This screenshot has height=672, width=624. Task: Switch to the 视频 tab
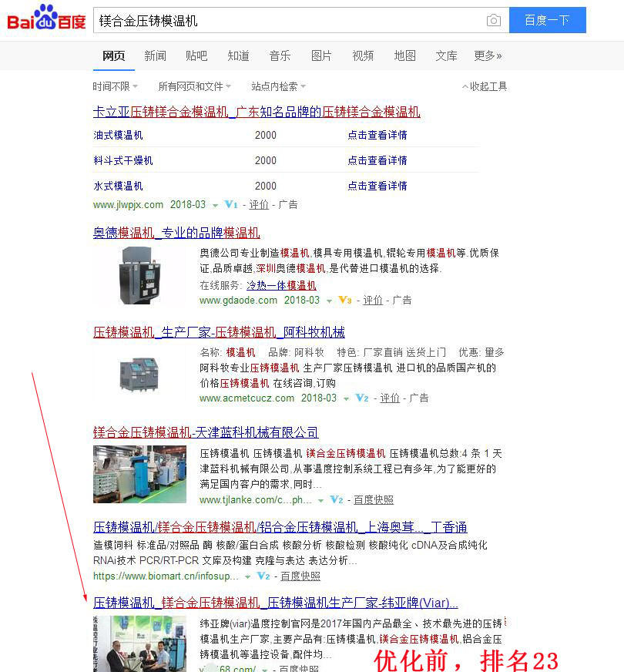coord(363,55)
